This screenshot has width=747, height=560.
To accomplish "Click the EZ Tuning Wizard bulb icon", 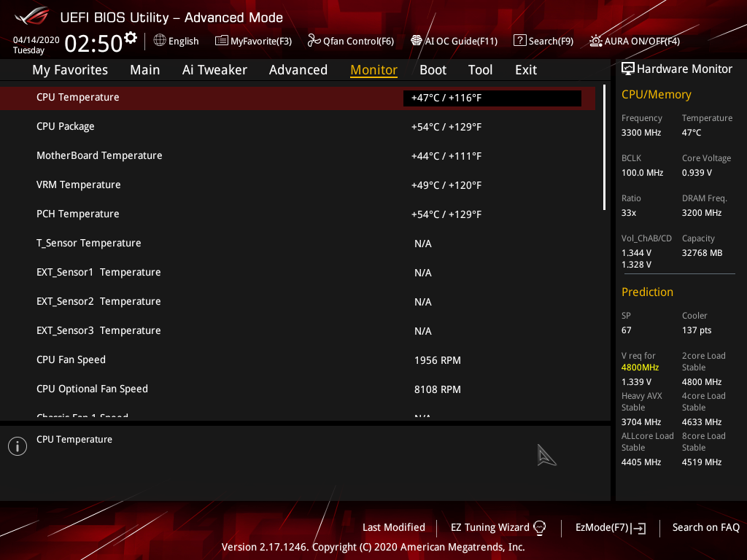I will 539,528.
